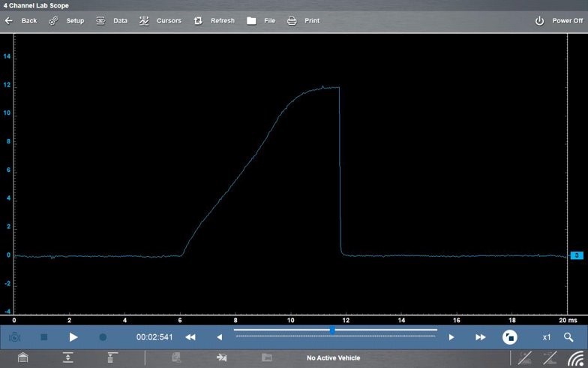Click the channel 2 zero-level marker

click(577, 255)
